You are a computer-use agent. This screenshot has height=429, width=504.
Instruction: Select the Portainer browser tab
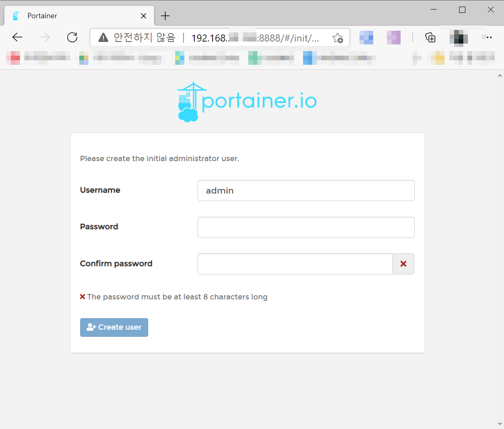(x=79, y=16)
